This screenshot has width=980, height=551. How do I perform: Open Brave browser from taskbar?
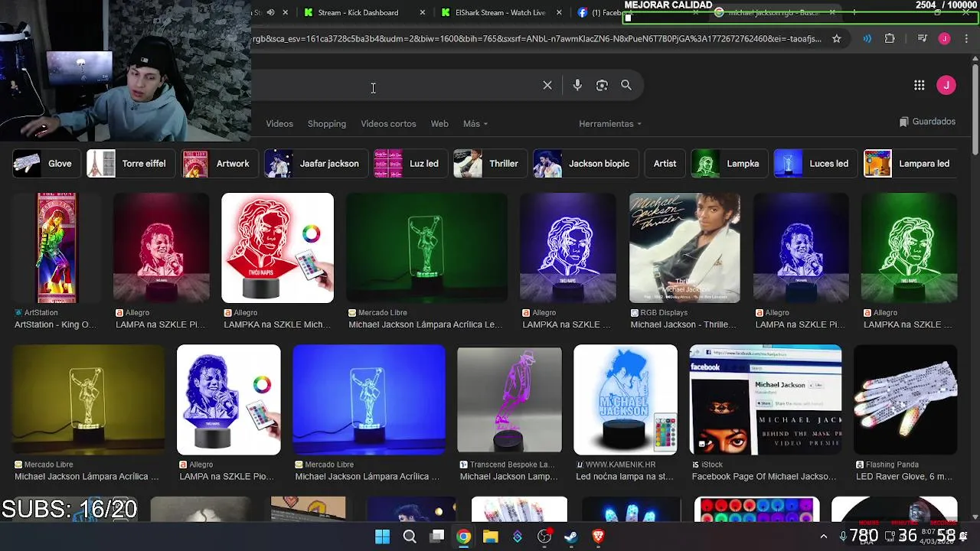pyautogui.click(x=598, y=536)
